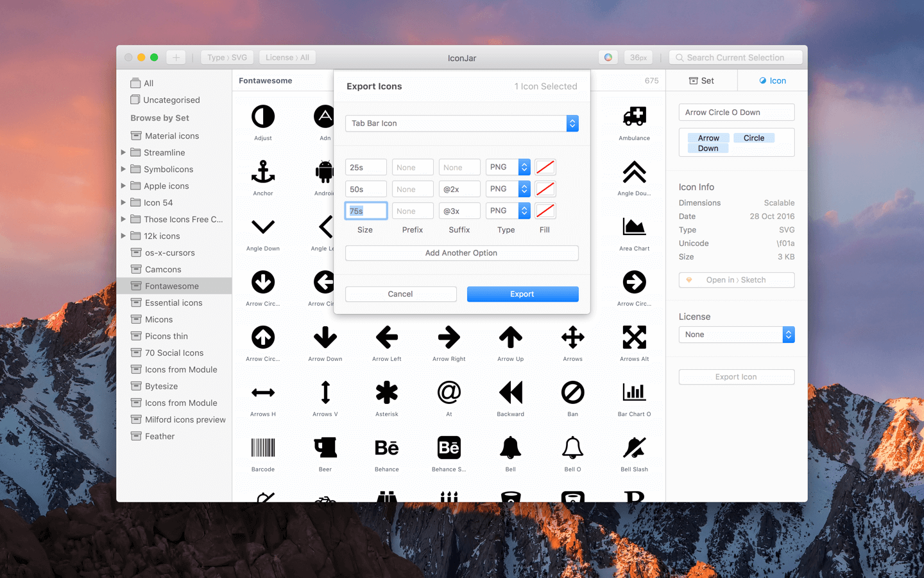Toggle colored icon preview in the toolbar
Image resolution: width=924 pixels, height=578 pixels.
coord(608,57)
